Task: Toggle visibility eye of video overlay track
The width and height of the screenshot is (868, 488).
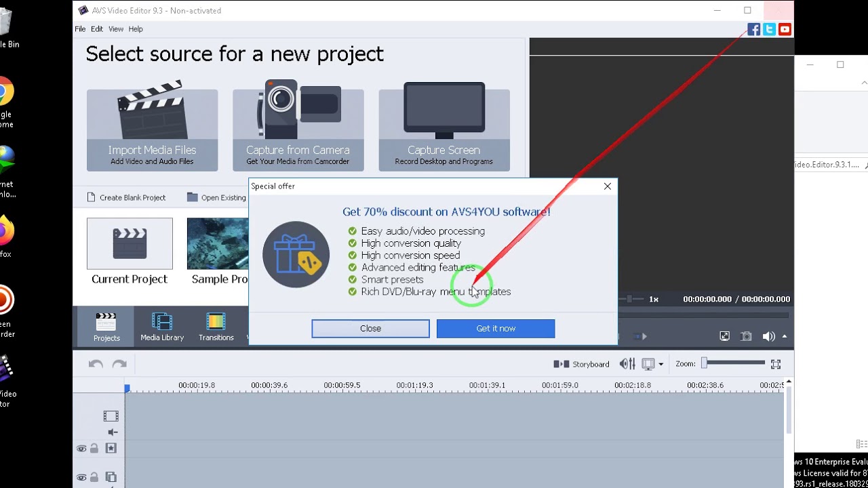Action: (81, 477)
